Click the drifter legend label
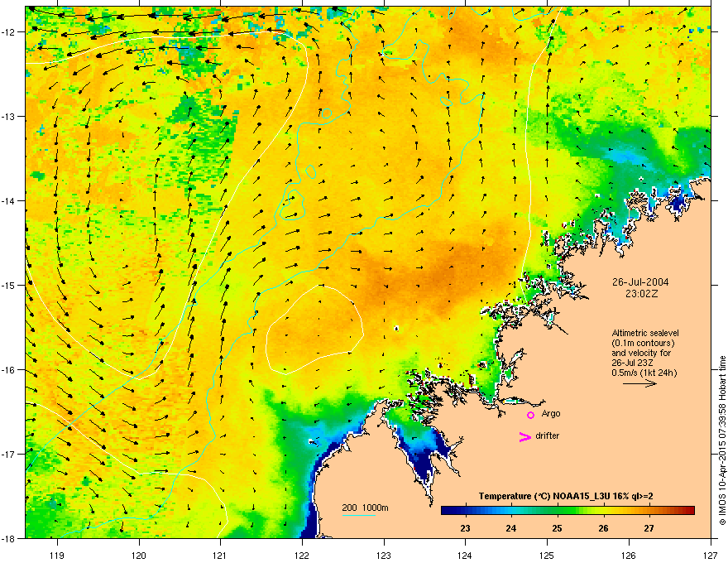 pos(548,435)
